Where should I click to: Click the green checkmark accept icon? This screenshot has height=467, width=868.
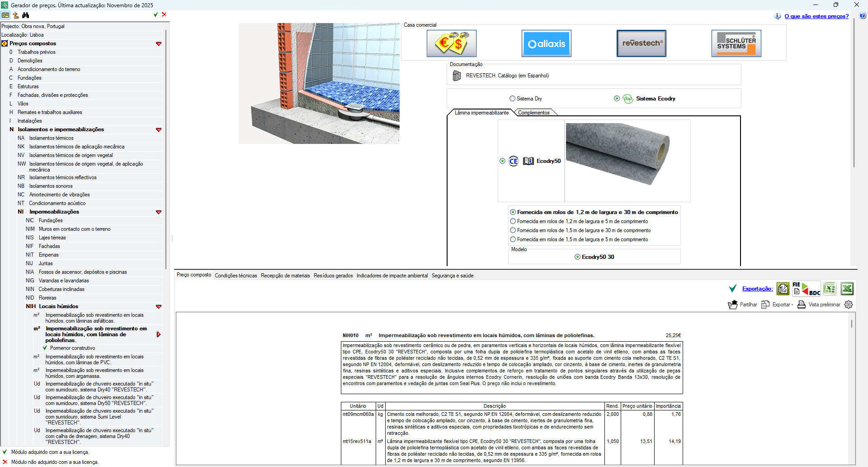156,14
